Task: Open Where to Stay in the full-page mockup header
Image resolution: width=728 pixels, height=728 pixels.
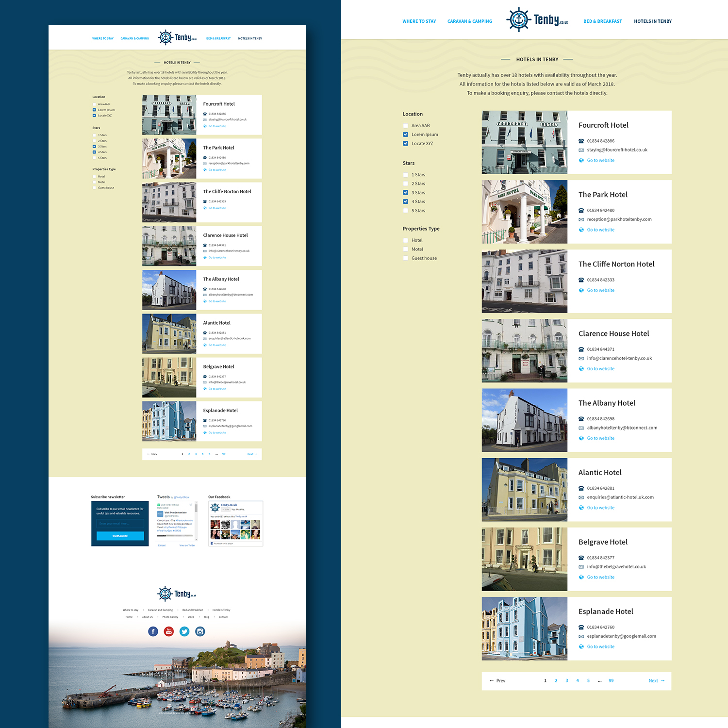Action: tap(103, 38)
